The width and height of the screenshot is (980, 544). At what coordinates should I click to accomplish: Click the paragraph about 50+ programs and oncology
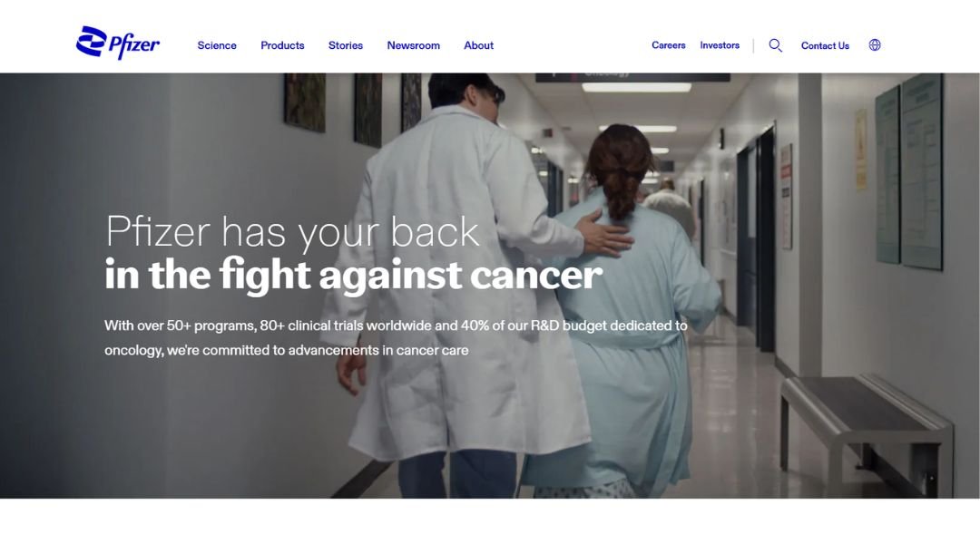(396, 338)
